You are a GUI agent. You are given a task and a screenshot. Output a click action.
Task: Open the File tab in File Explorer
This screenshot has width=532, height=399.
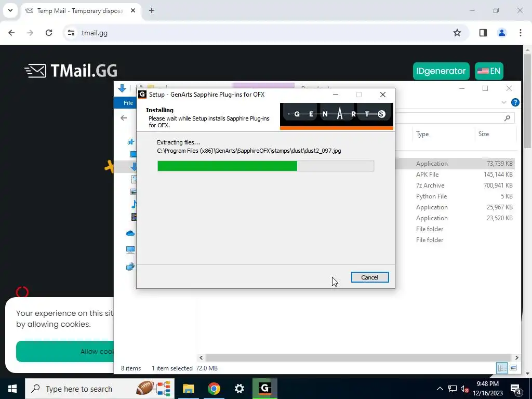coord(128,103)
